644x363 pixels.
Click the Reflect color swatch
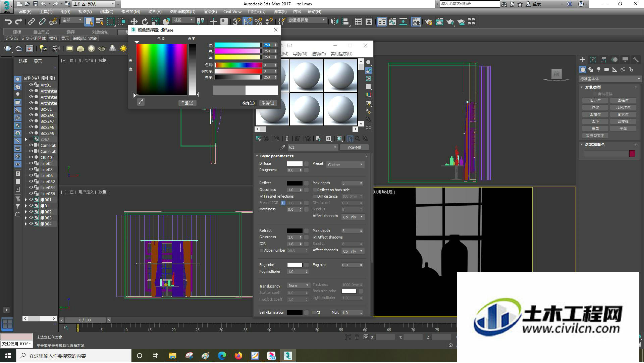(x=295, y=183)
